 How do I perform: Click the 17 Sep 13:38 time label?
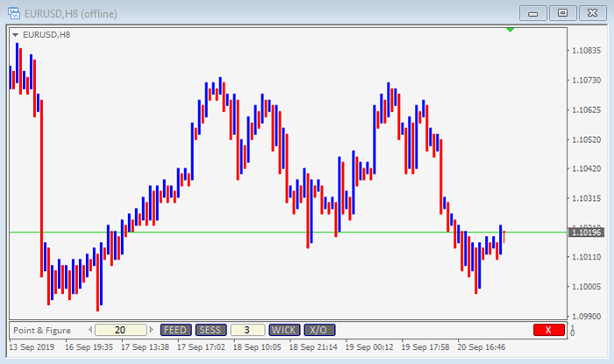click(145, 347)
